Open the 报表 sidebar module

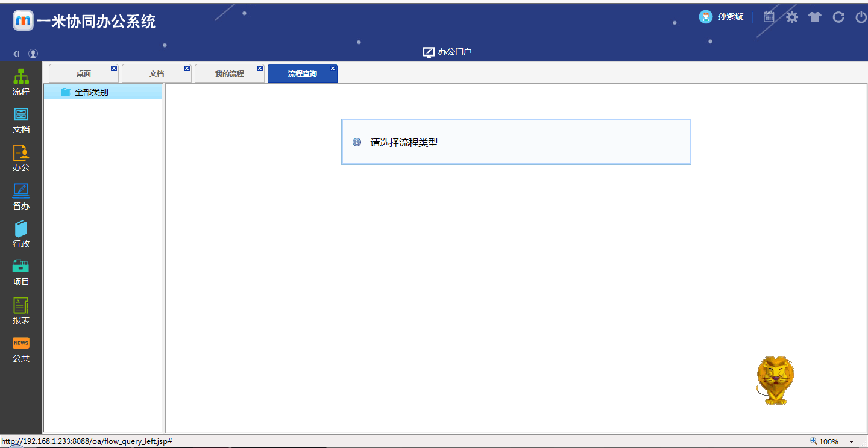(21, 311)
